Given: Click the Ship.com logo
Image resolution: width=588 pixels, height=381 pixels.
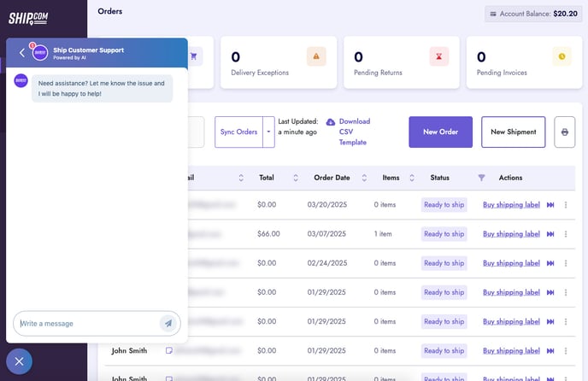Looking at the screenshot, I should click(28, 18).
